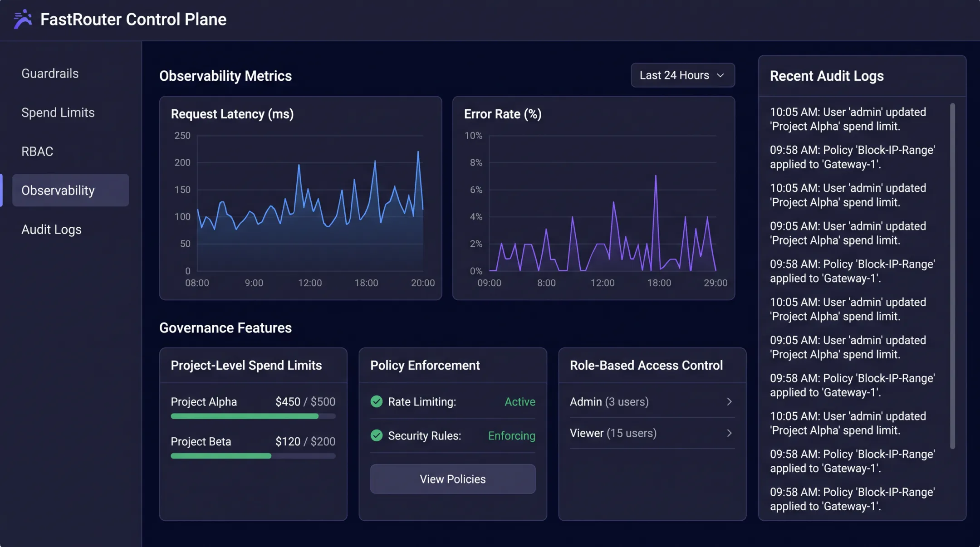Image resolution: width=980 pixels, height=547 pixels.
Task: Click the Viewer (15 users) role label
Action: 613,433
